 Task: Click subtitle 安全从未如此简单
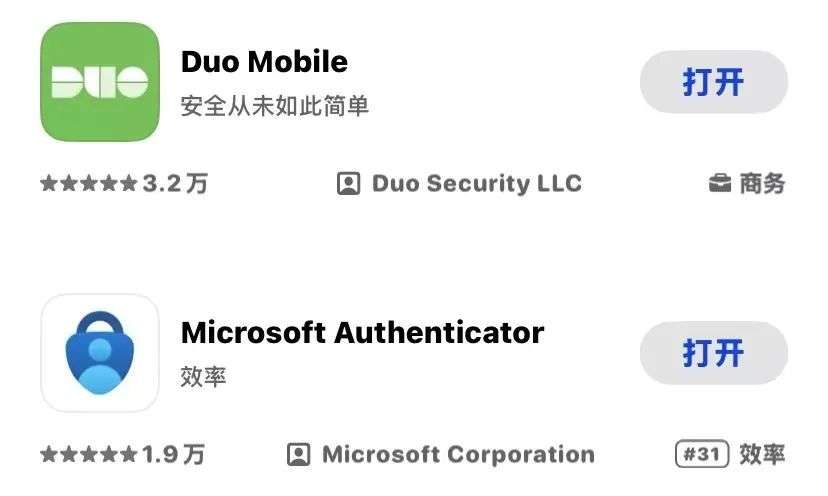(275, 106)
